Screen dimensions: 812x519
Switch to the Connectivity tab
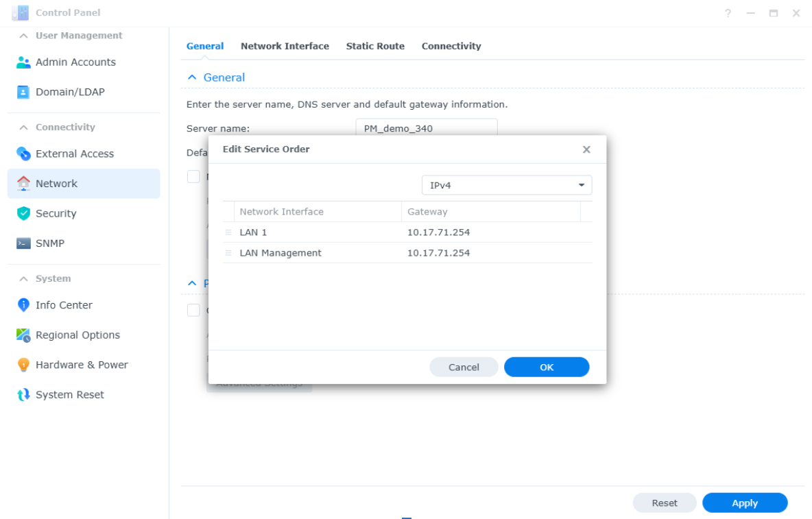451,46
